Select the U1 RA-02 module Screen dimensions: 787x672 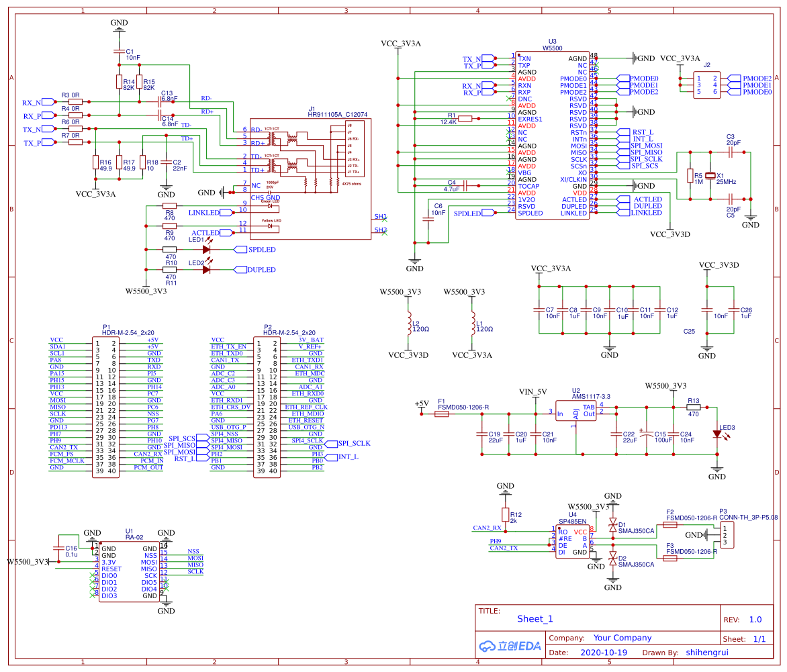[x=130, y=571]
